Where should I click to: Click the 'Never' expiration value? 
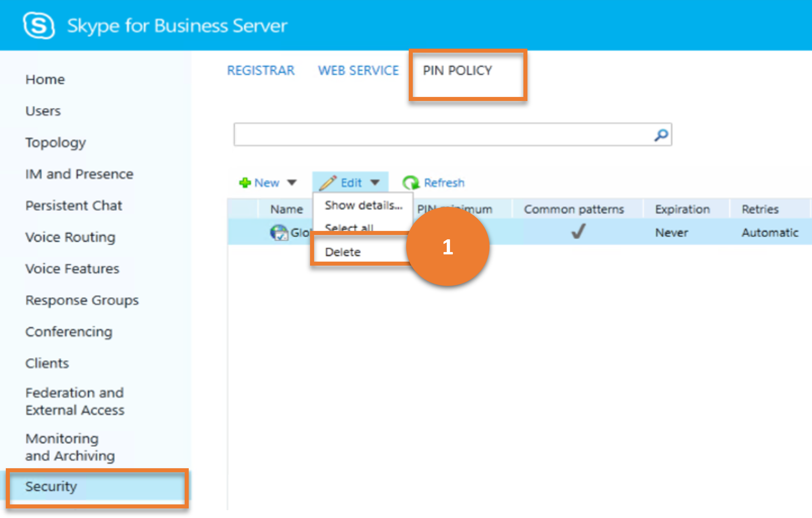(x=671, y=233)
